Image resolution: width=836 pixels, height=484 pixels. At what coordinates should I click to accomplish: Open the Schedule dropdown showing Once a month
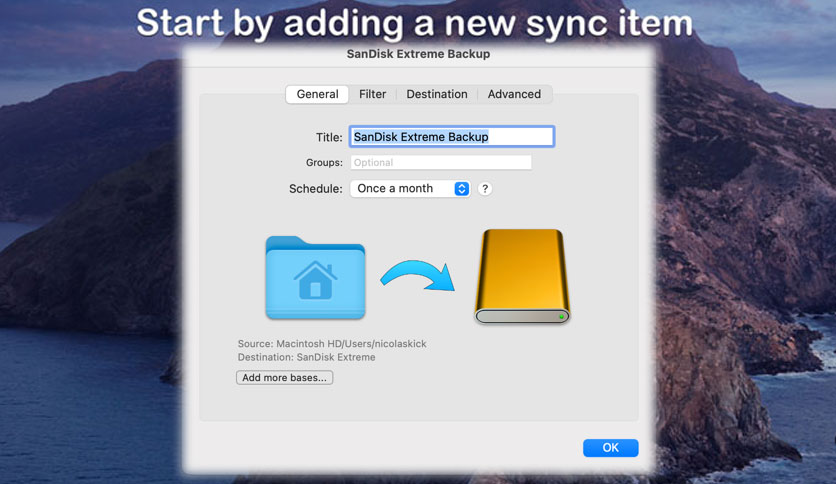(410, 189)
